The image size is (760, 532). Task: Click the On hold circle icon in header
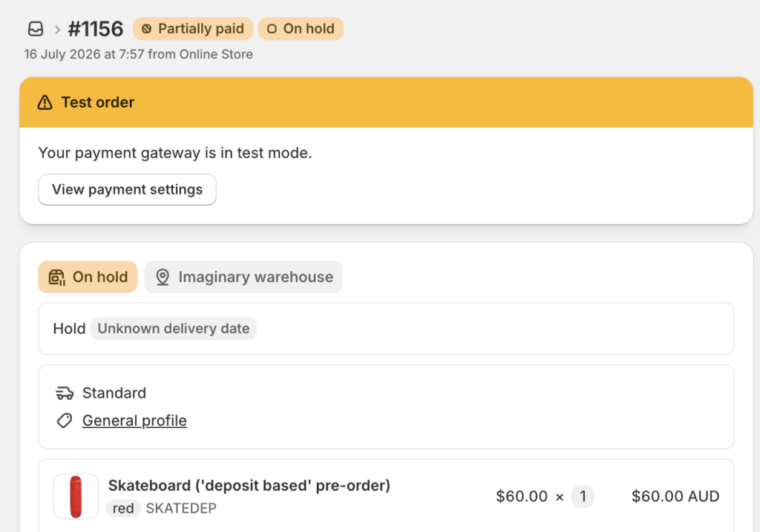272,29
